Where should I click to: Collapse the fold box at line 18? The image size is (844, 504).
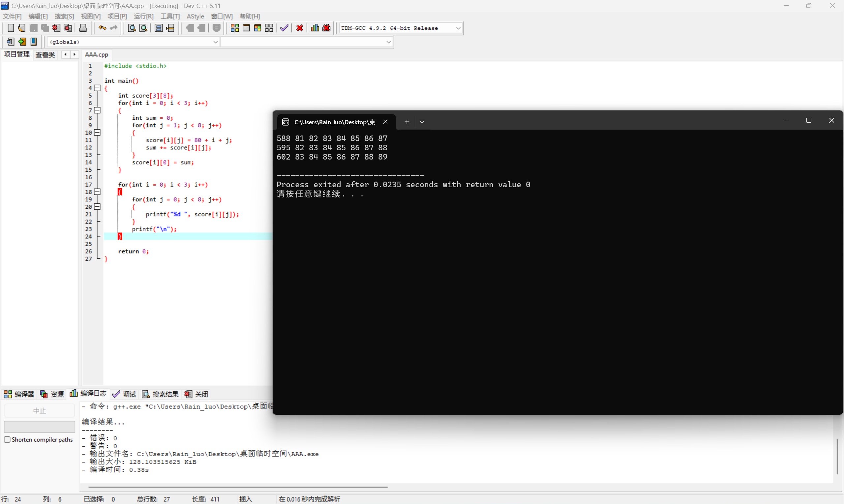[98, 192]
